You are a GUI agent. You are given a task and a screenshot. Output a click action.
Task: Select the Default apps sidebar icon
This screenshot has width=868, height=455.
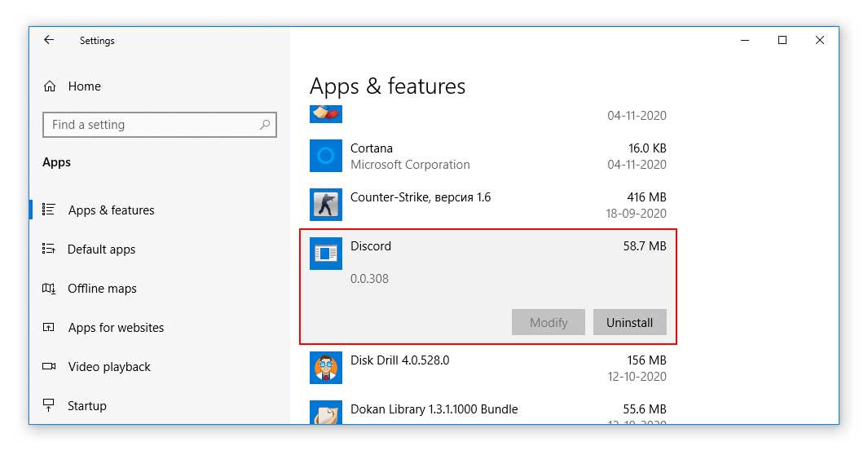pyautogui.click(x=49, y=249)
